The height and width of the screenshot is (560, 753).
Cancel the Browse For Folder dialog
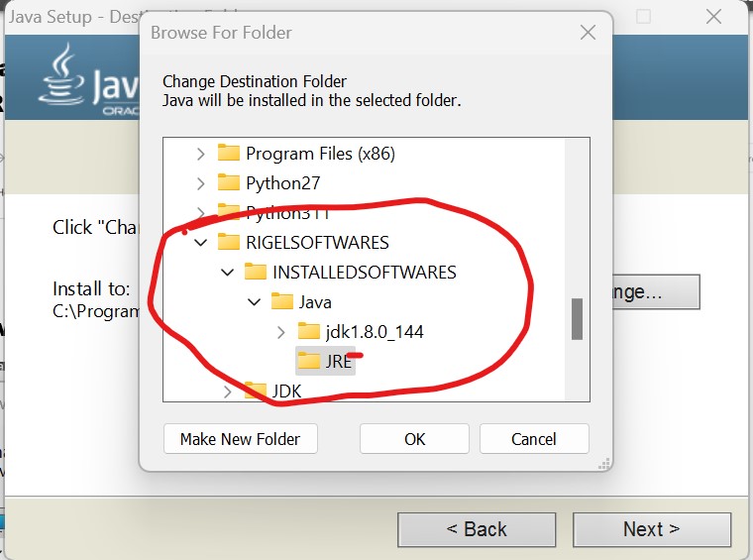pos(534,438)
